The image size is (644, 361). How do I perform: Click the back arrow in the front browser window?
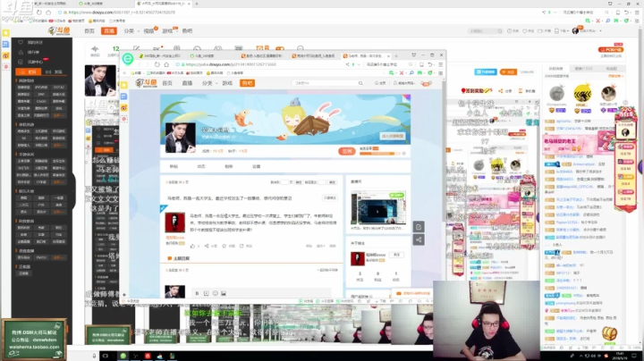(x=139, y=64)
